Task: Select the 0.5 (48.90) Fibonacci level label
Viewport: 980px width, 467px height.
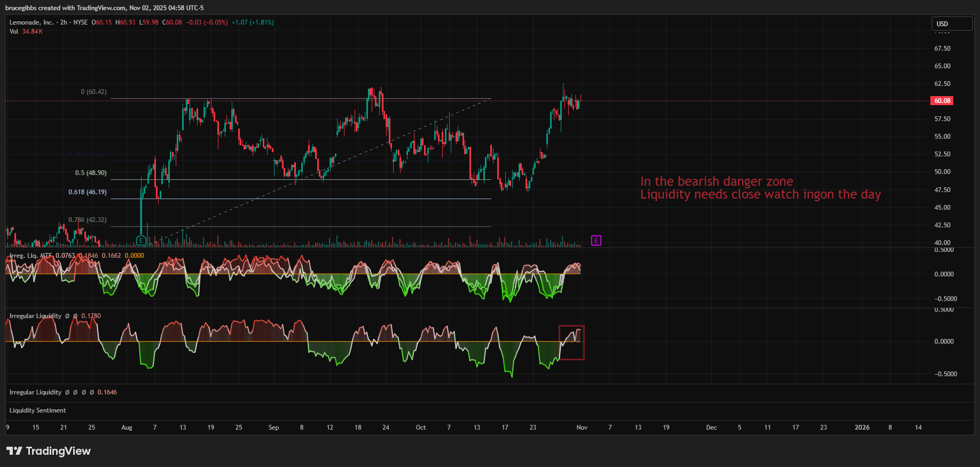Action: 91,173
